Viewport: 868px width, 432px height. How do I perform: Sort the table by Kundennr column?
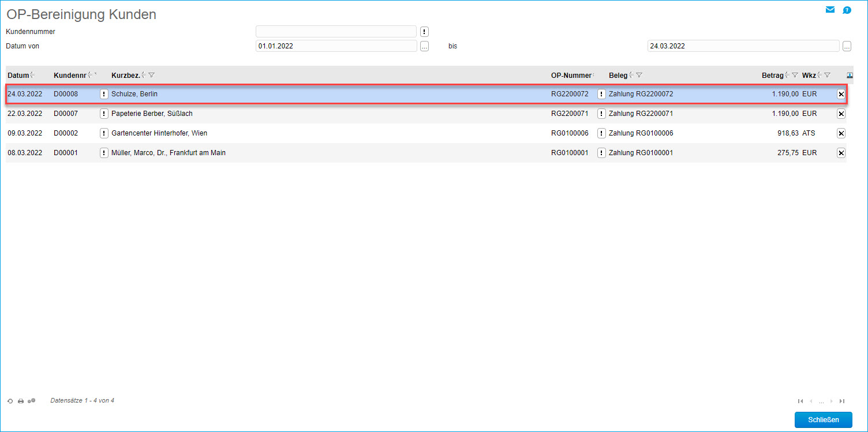(90, 75)
